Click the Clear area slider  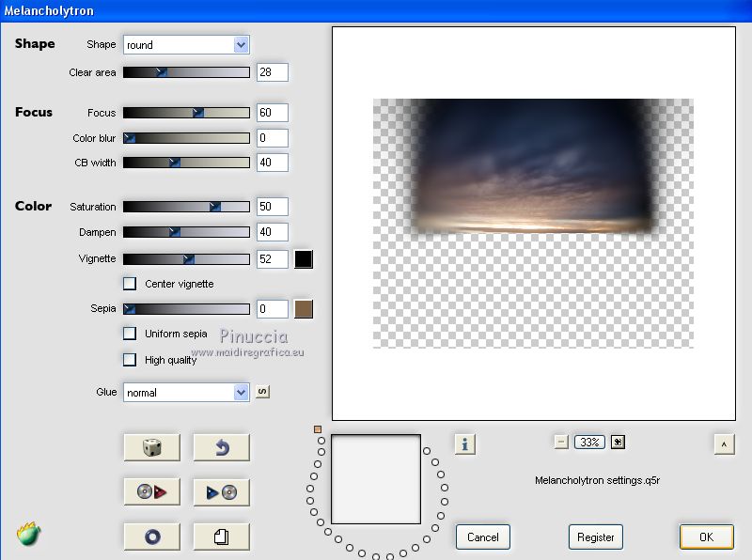click(186, 72)
